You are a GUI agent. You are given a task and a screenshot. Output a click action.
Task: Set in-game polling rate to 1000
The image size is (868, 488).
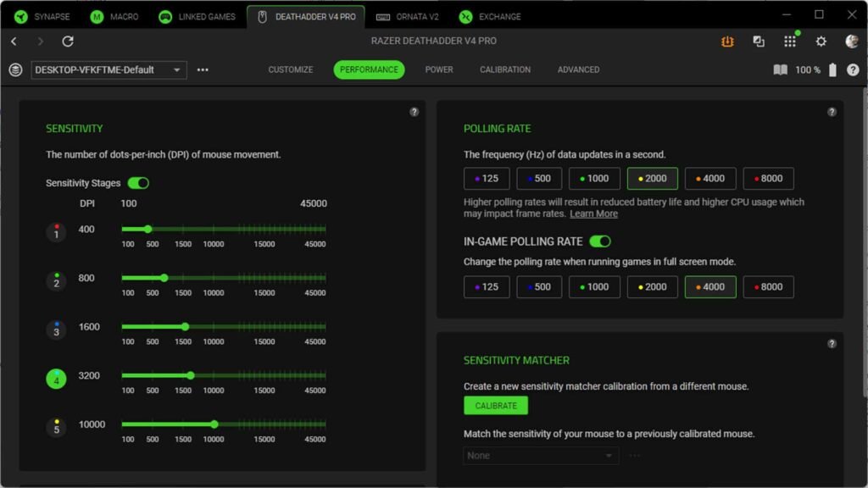594,286
